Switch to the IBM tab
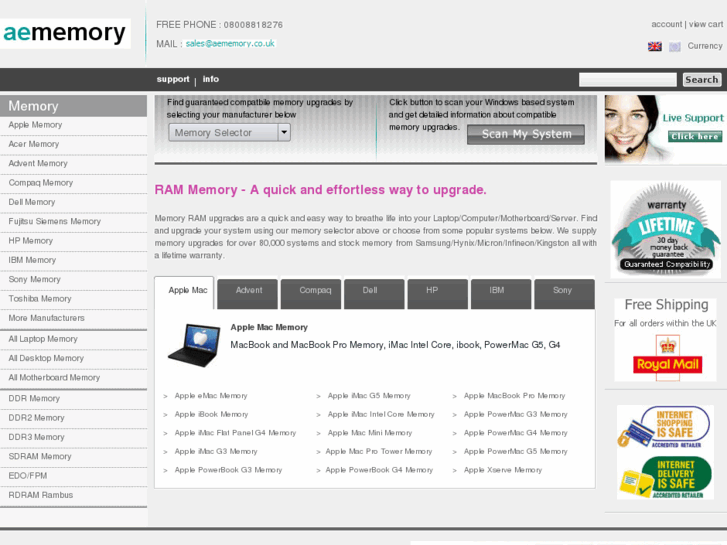 (x=501, y=294)
